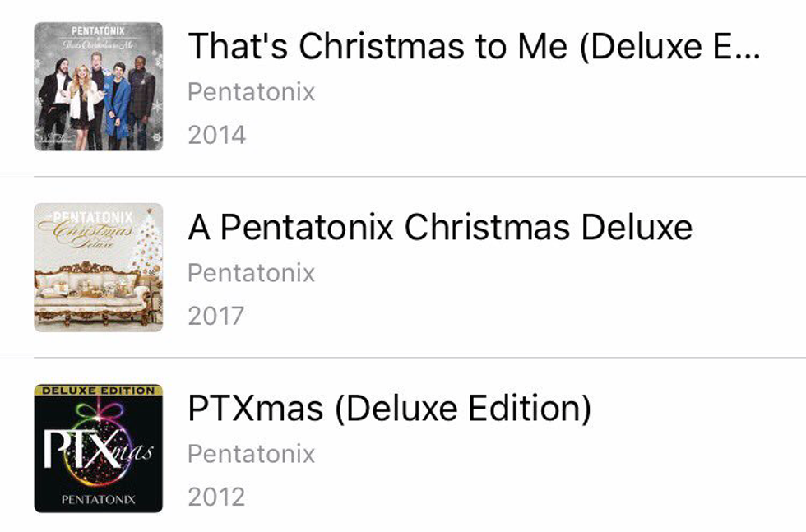Choose the PTXmas (Deluxe Edition) title text
The image size is (806, 532).
point(389,409)
